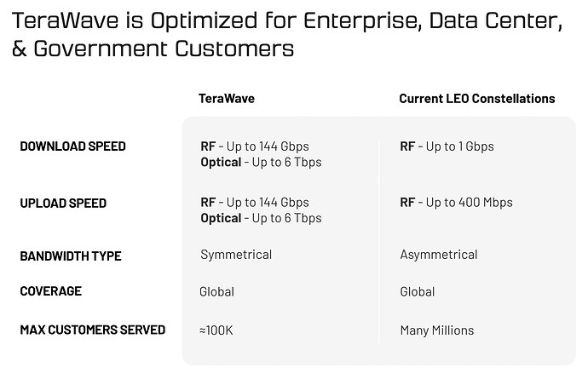Screen dimensions: 588x379
Task: Click the LEO RF Up to 1 Gbps value
Action: click(447, 146)
